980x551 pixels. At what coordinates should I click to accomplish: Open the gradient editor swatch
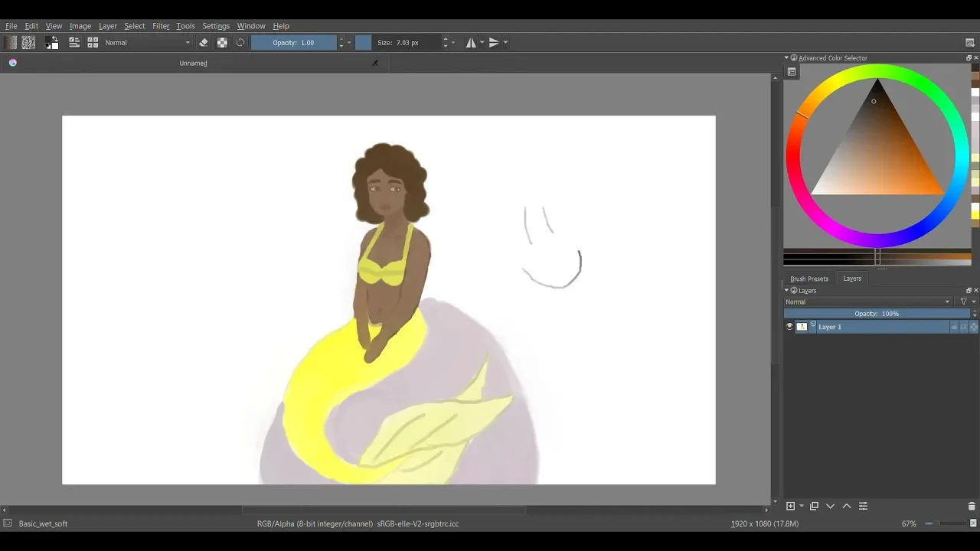pyautogui.click(x=10, y=43)
